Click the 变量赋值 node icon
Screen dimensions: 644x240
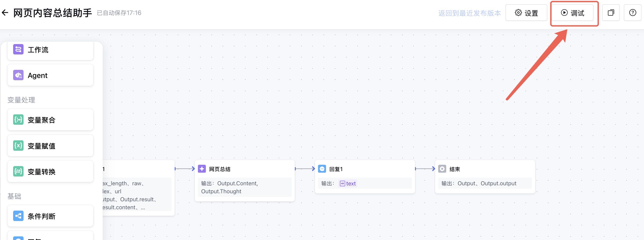point(18,146)
